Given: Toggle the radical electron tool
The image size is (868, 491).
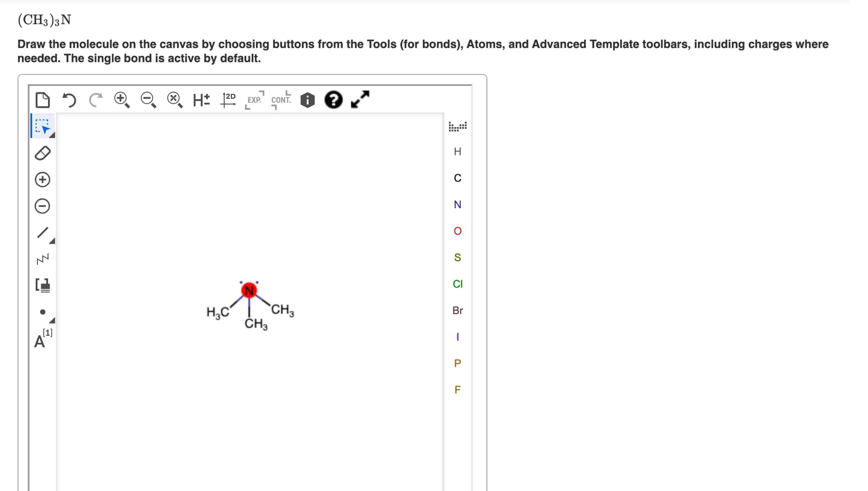Looking at the screenshot, I should coord(43,312).
